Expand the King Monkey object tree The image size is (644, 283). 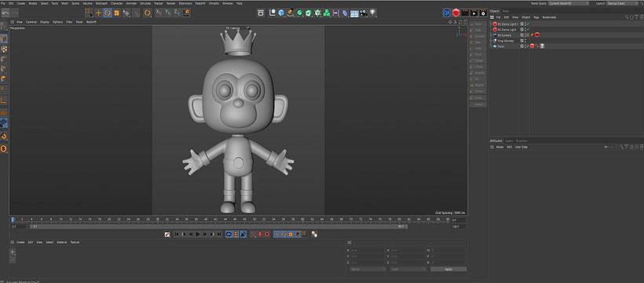click(x=491, y=41)
